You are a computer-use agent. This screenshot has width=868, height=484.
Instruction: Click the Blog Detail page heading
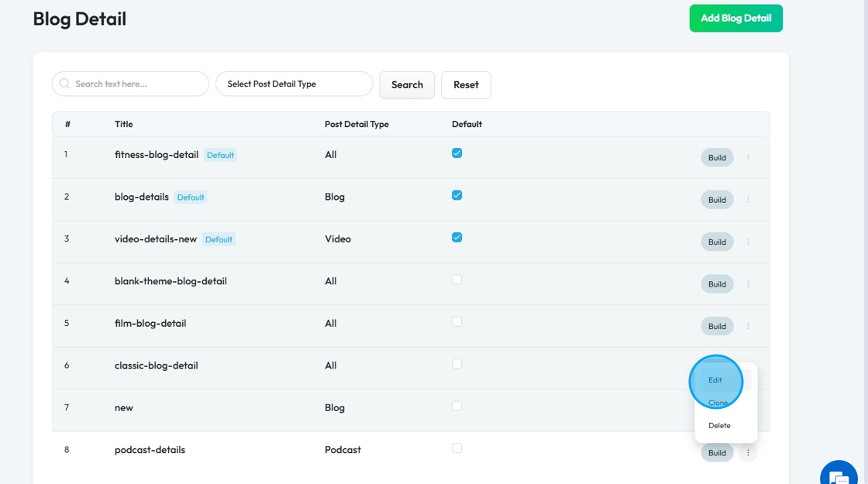click(79, 19)
